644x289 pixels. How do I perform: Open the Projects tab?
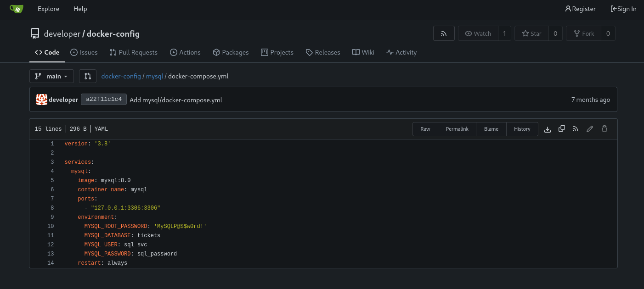pos(277,52)
